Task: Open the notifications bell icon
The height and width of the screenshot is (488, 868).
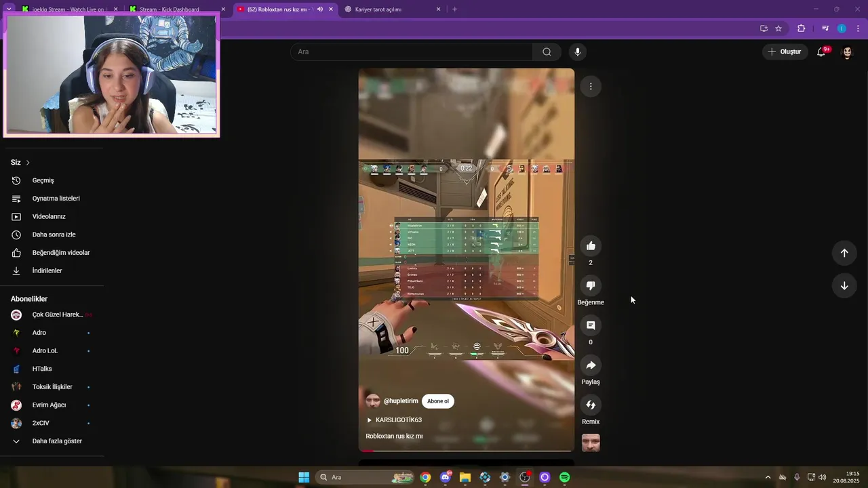Action: [x=821, y=52]
